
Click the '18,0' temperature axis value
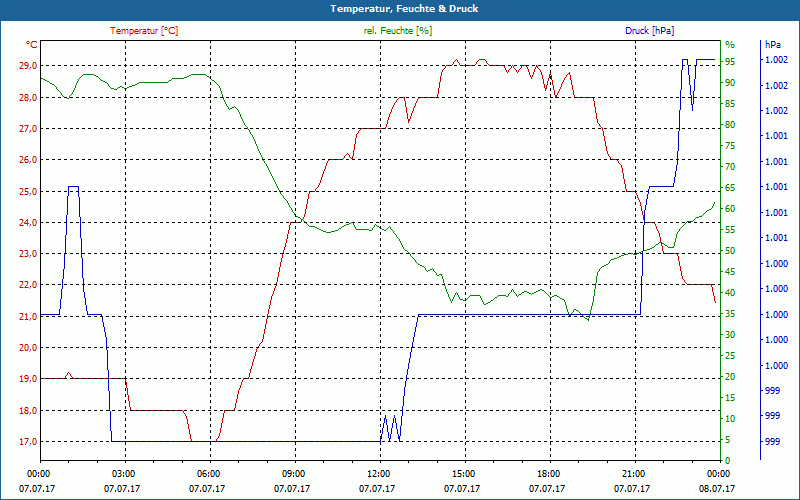pyautogui.click(x=29, y=410)
